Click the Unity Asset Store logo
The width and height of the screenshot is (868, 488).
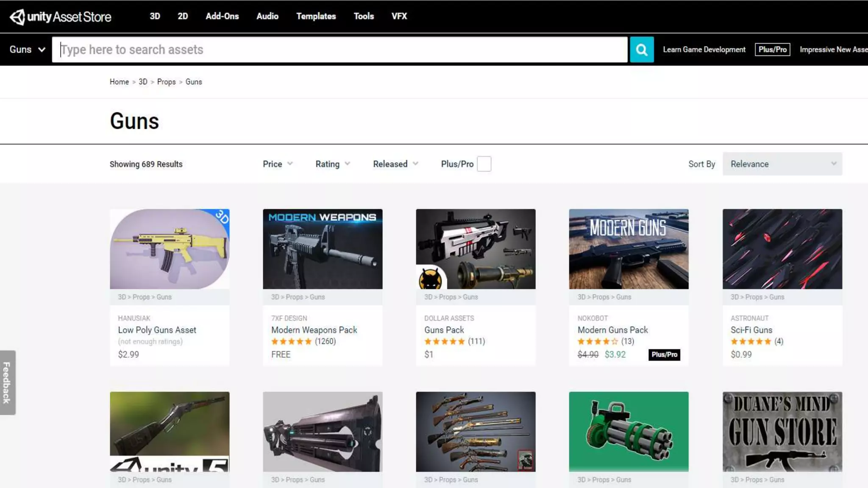pyautogui.click(x=60, y=17)
